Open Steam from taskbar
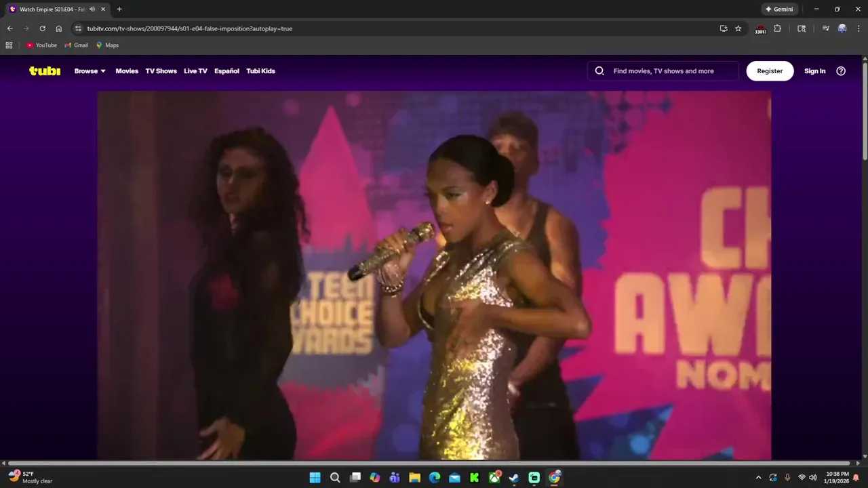This screenshot has width=868, height=488. click(x=514, y=478)
